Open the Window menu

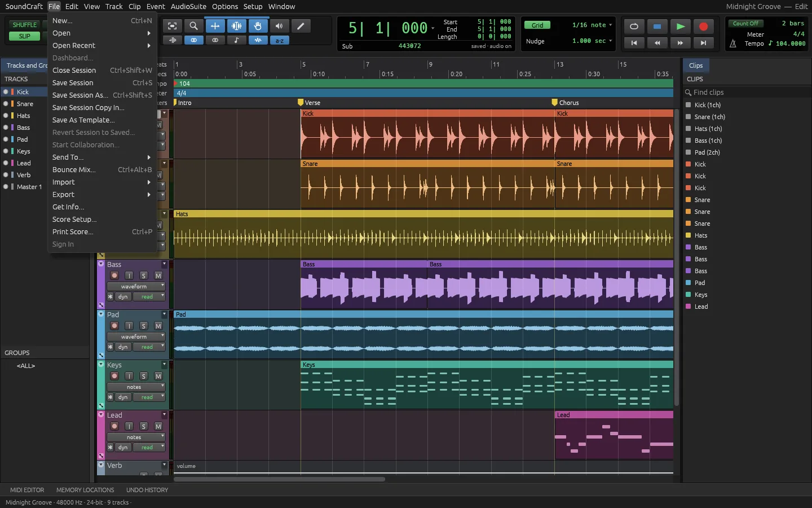pos(281,6)
